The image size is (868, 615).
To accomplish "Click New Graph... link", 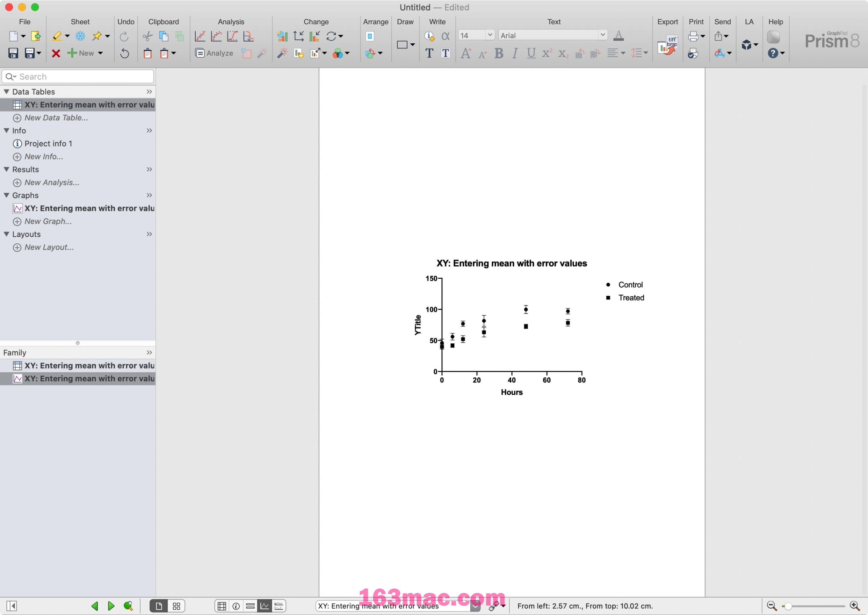I will point(48,221).
